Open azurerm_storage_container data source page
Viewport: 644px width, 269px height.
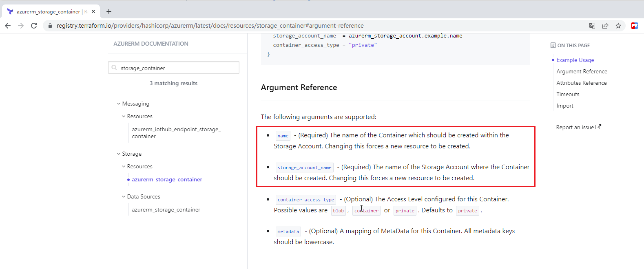coord(166,209)
